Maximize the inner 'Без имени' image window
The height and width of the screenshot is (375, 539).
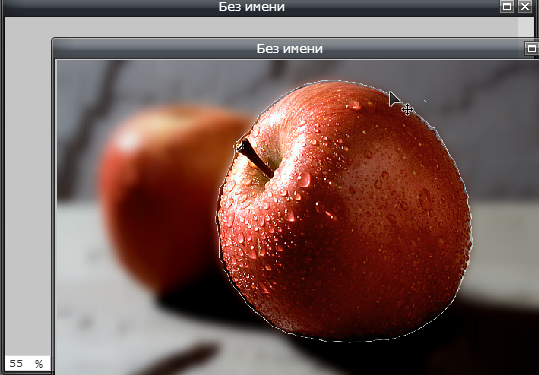pos(531,48)
